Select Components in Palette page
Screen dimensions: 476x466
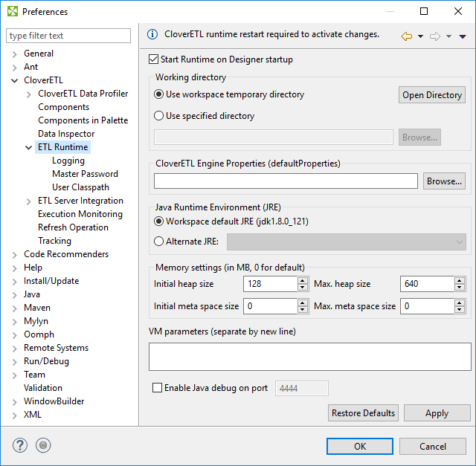pos(83,120)
